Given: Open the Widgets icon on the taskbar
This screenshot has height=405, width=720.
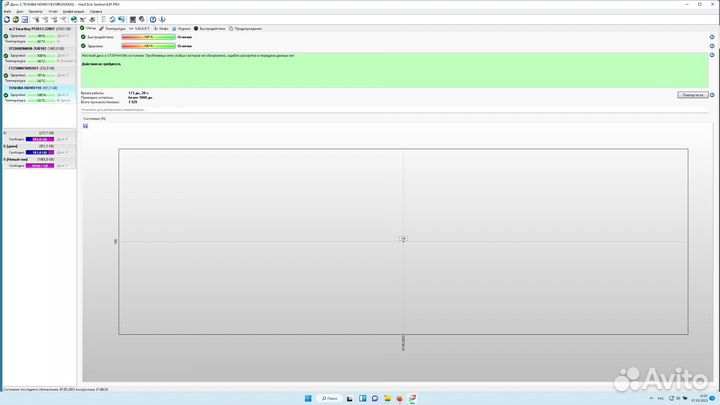Looking at the screenshot, I should point(362,398).
